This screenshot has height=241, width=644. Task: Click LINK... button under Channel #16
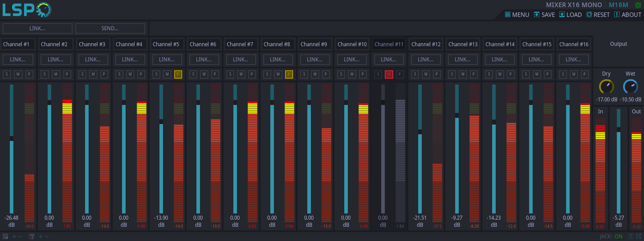[573, 59]
